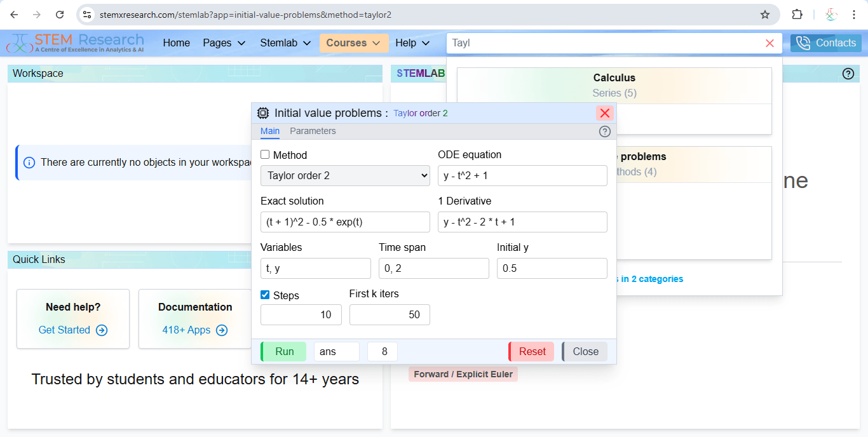Click the help question mark inside the dialog
868x437 pixels.
pos(604,131)
